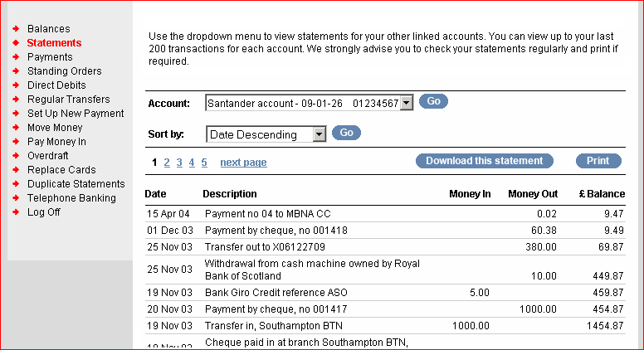Screen dimensions: 644x350
Task: Select 'Transfer in, Southampton BTN' description
Action: tap(274, 326)
